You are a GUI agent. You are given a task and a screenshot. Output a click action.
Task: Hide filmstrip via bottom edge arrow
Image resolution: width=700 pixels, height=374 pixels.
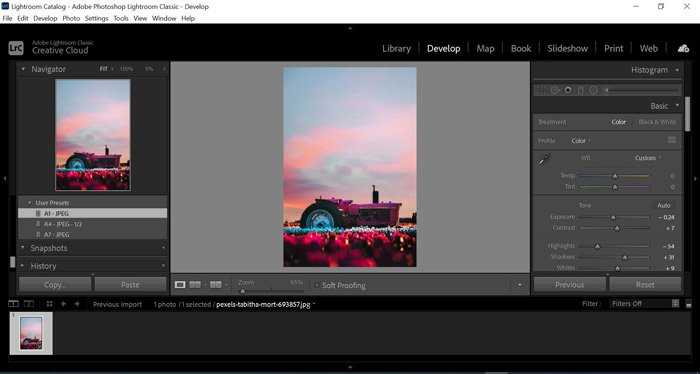pyautogui.click(x=350, y=368)
